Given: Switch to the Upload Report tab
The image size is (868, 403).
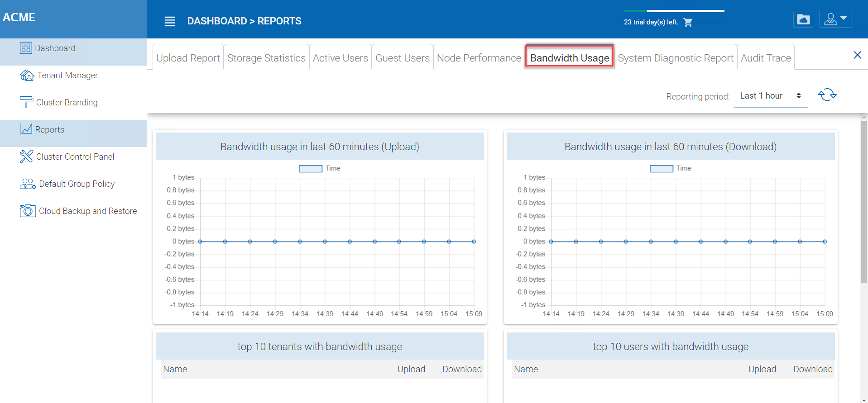Looking at the screenshot, I should [x=188, y=57].
